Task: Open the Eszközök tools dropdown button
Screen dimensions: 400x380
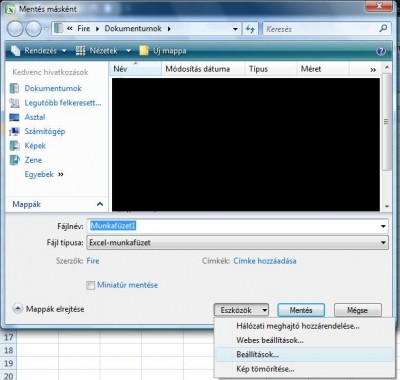Action: (241, 310)
